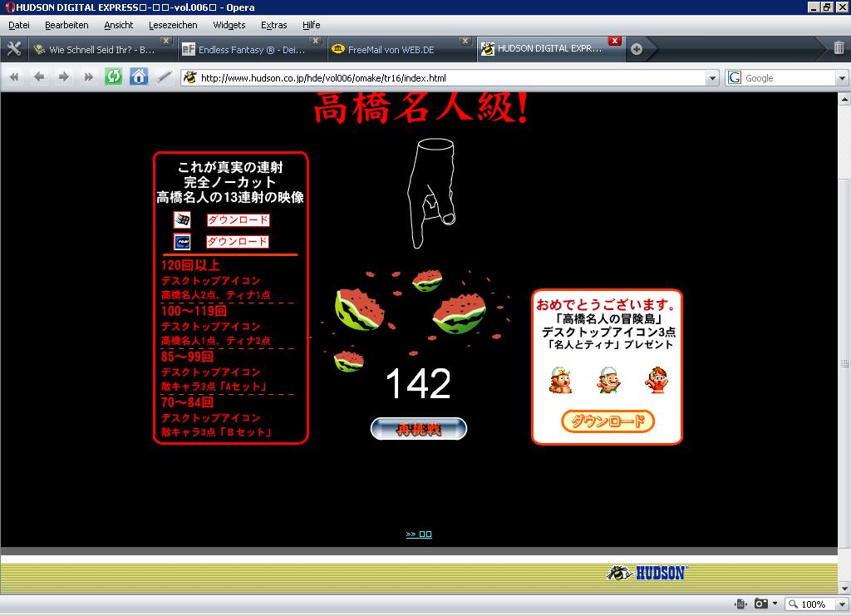
Task: Open the Ansicht menu
Action: pos(118,25)
